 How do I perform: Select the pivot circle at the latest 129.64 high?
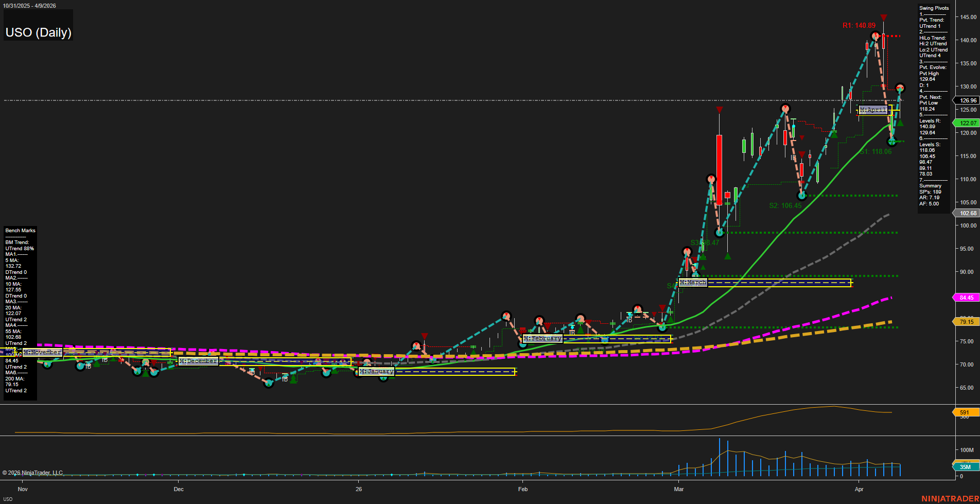pyautogui.click(x=900, y=88)
